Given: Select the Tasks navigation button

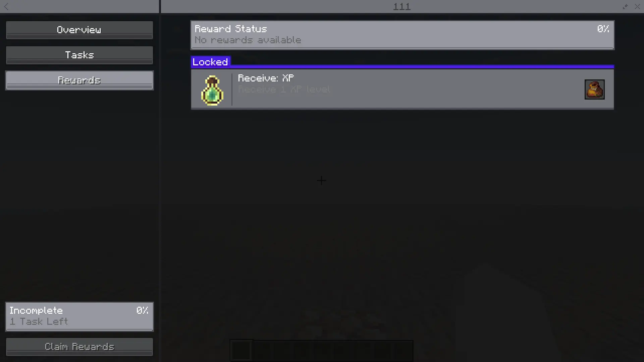Looking at the screenshot, I should [x=79, y=55].
